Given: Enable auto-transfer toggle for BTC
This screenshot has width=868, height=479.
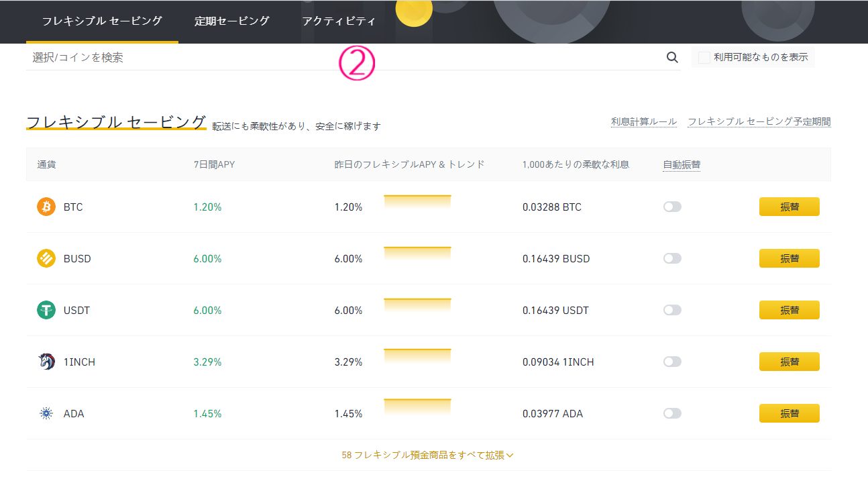Looking at the screenshot, I should click(x=672, y=207).
